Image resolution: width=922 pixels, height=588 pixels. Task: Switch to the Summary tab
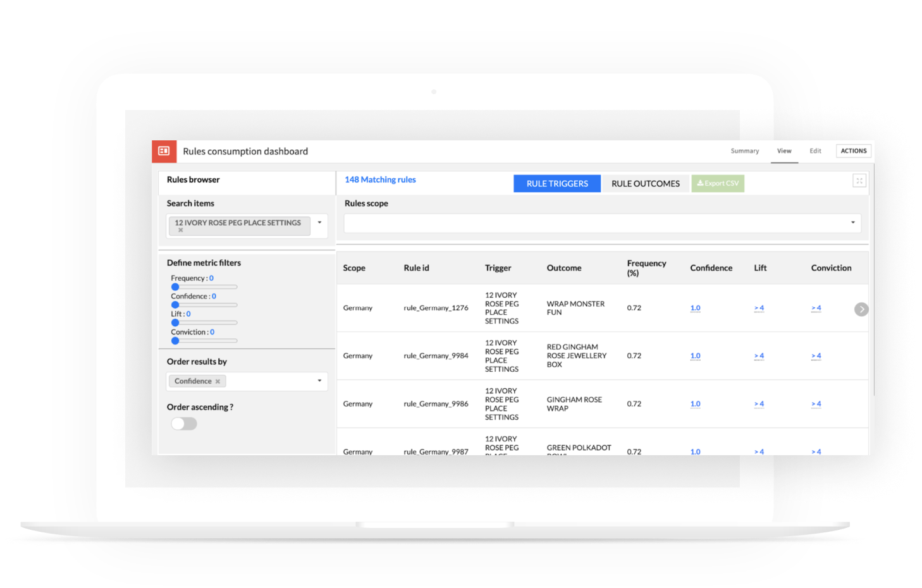click(x=744, y=151)
